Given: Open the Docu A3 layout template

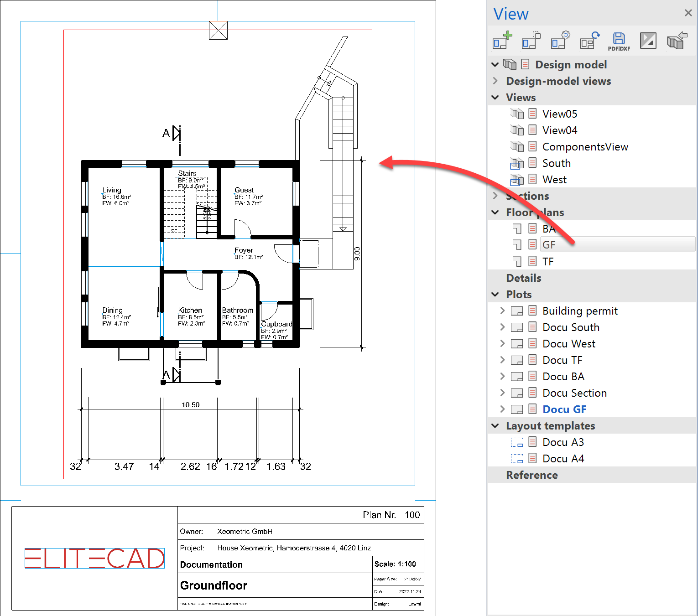Looking at the screenshot, I should 563,442.
